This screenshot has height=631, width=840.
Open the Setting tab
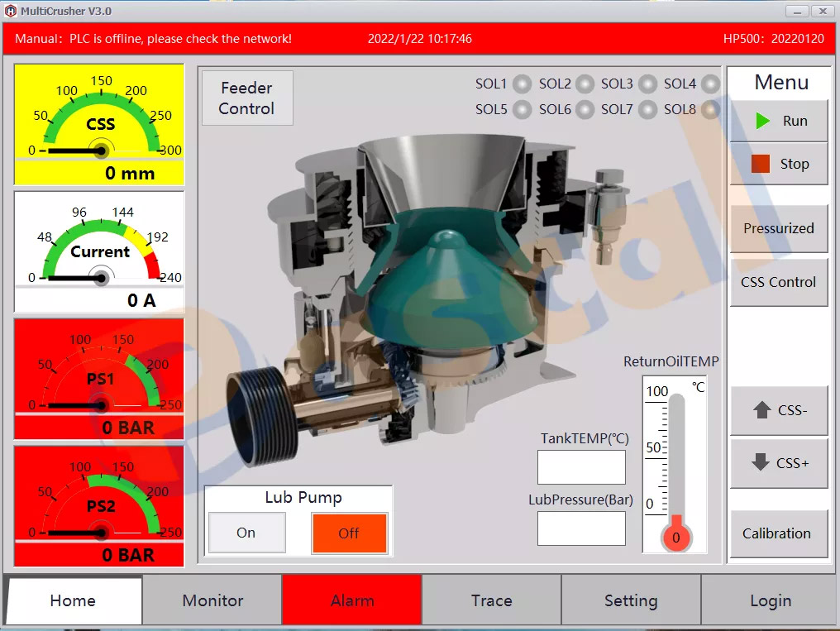631,600
